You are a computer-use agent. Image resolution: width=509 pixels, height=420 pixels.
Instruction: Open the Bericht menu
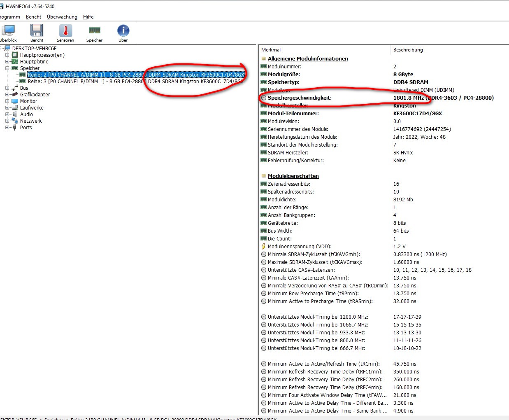(33, 17)
